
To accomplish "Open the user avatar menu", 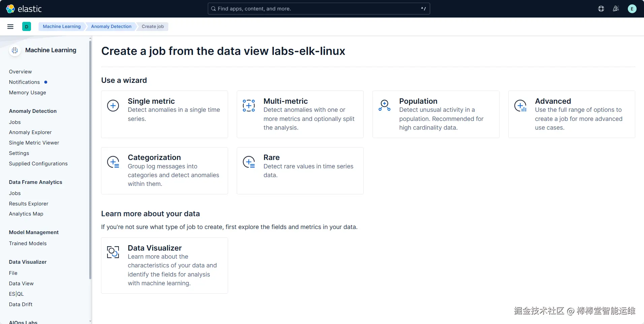I will click(x=632, y=9).
